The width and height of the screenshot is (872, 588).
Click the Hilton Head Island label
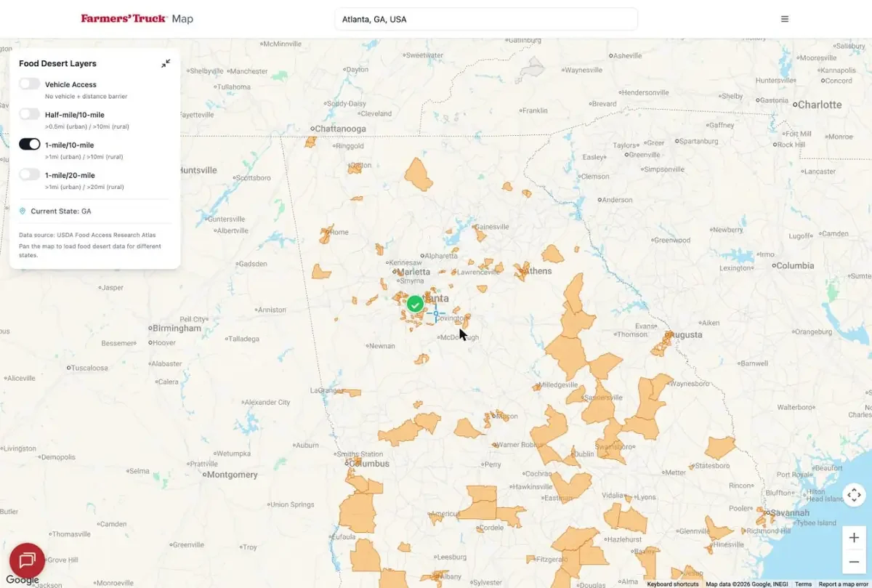[825, 496]
